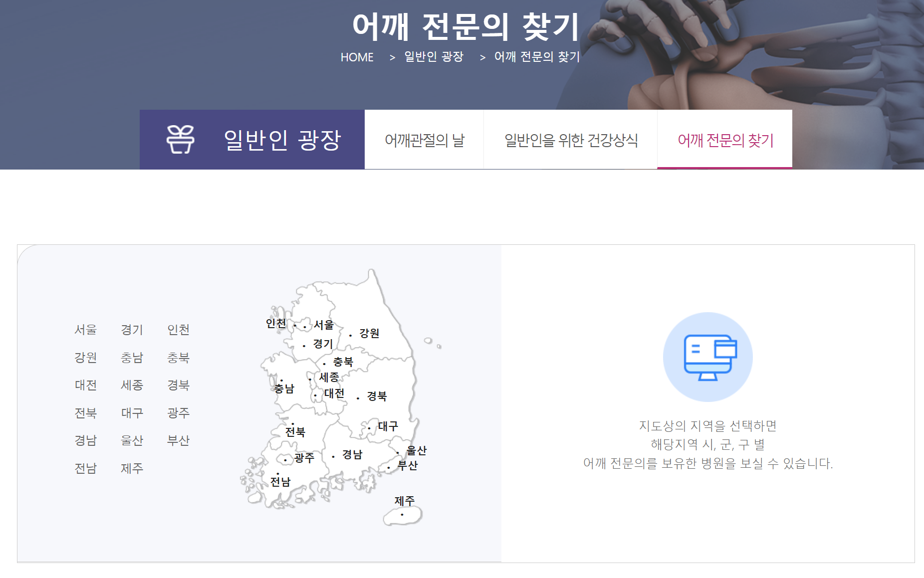Select 울산 from the region list
Viewport: 924px width, 578px height.
coord(132,440)
